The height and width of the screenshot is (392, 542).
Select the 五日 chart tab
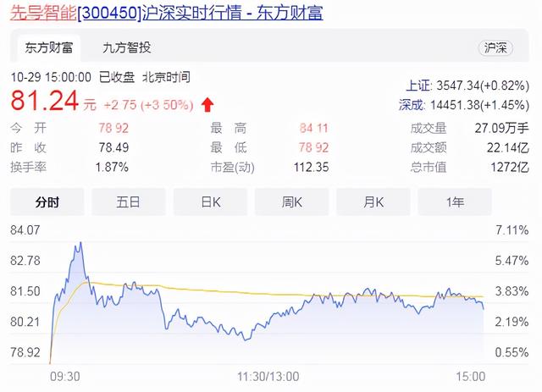tap(128, 202)
